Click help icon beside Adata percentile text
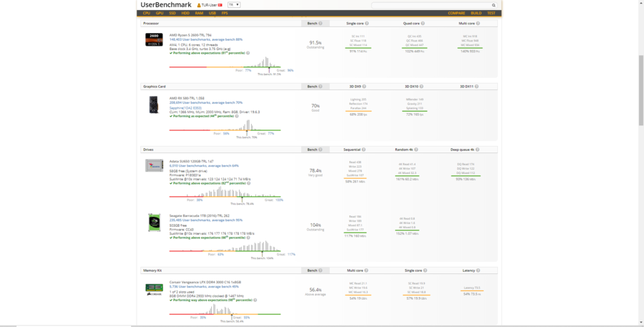644x327 pixels. 248,184
